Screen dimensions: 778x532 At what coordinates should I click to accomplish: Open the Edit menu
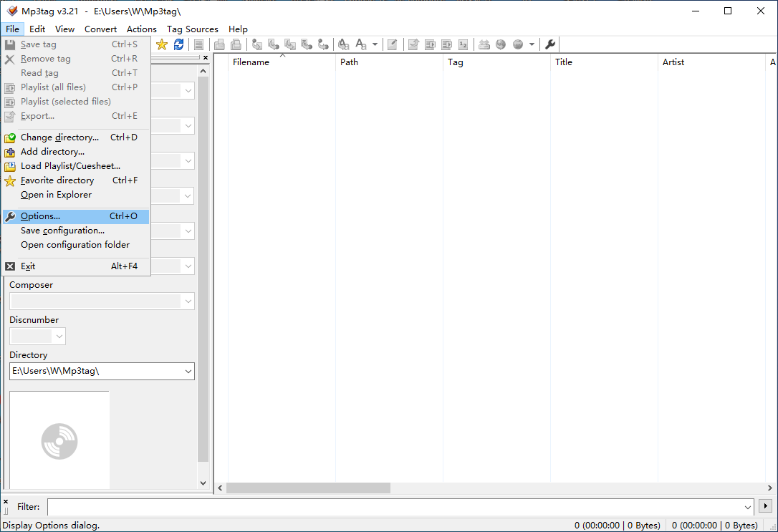(x=37, y=29)
